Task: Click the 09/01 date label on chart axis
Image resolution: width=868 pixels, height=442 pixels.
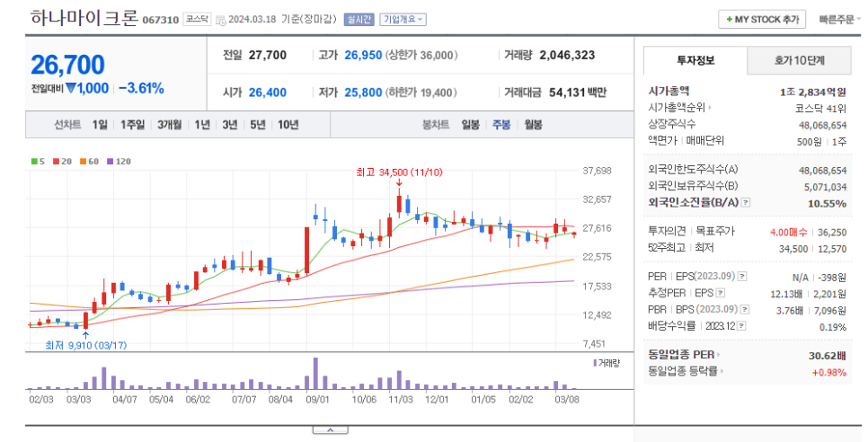Action: coord(317,400)
